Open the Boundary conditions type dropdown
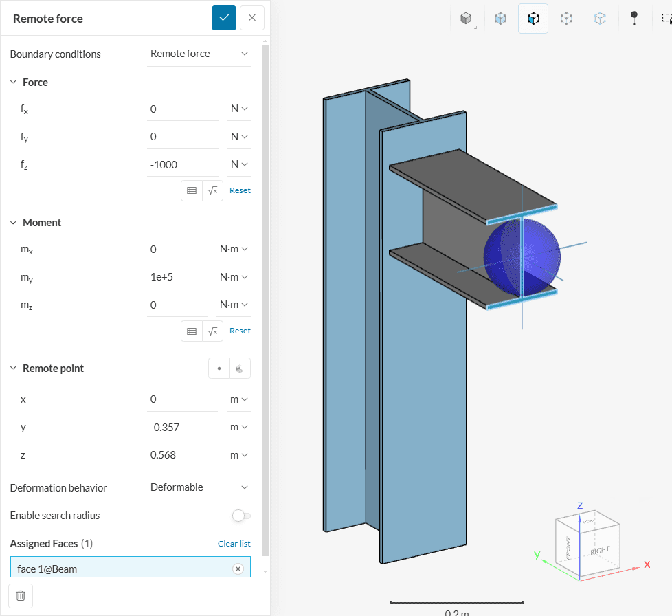This screenshot has height=616, width=672. pyautogui.click(x=199, y=54)
